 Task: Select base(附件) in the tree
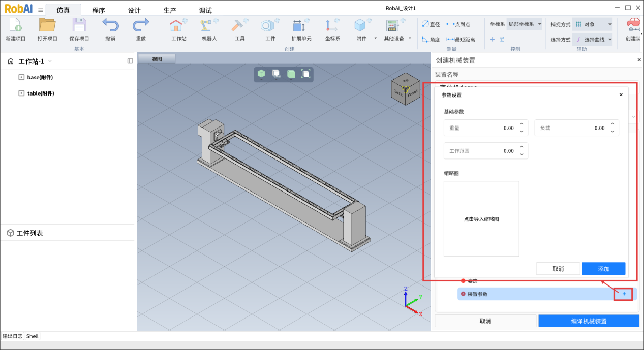pyautogui.click(x=40, y=77)
